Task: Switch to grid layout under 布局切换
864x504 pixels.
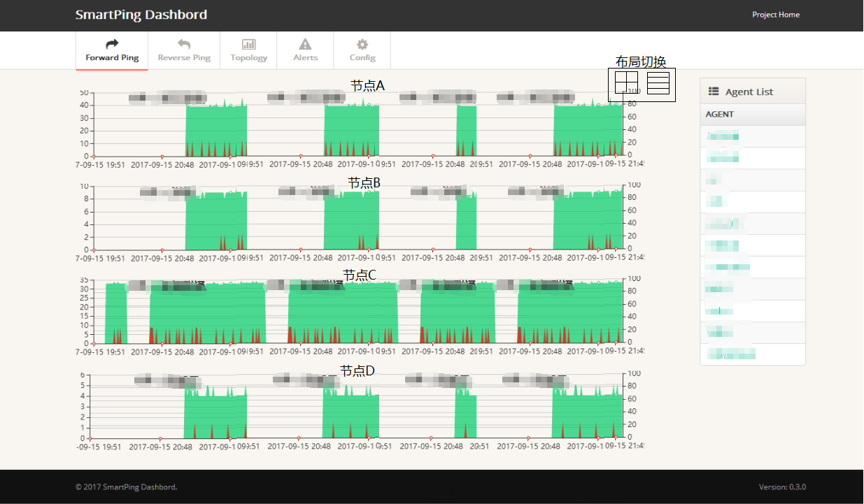Action: coord(627,82)
